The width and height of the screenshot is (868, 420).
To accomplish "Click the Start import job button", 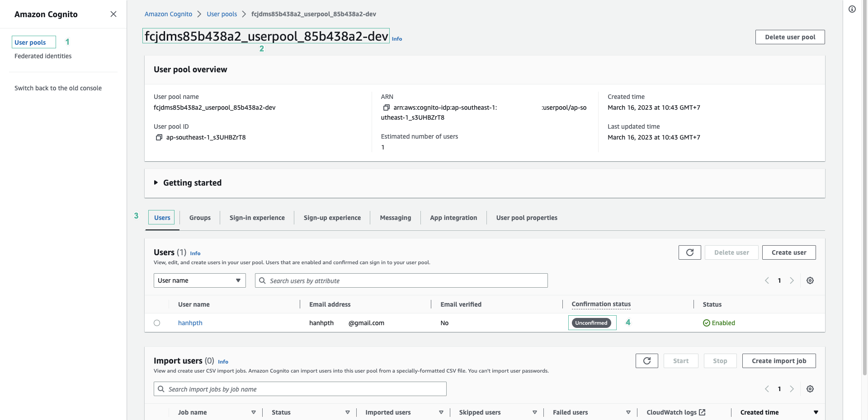I will [x=681, y=361].
